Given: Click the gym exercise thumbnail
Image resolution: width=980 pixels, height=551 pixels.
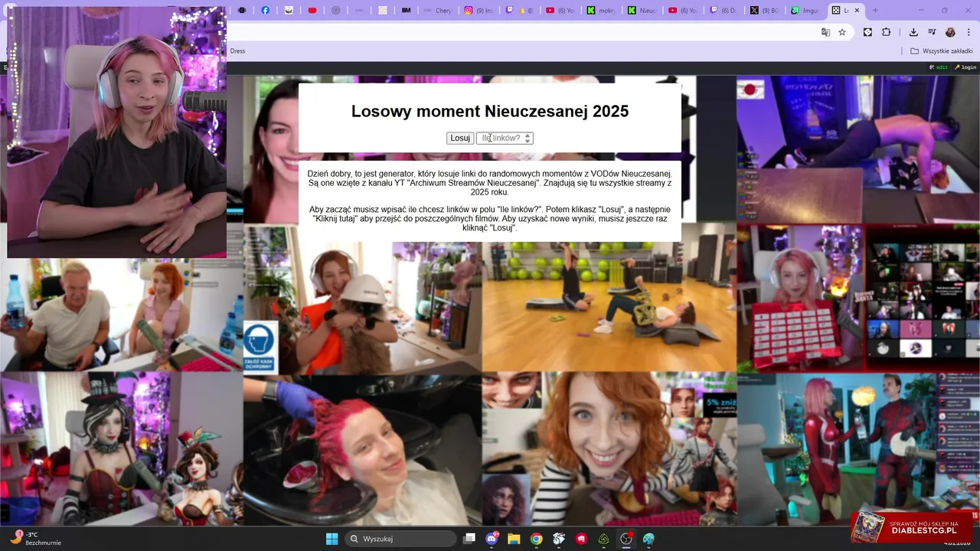Looking at the screenshot, I should [x=609, y=307].
